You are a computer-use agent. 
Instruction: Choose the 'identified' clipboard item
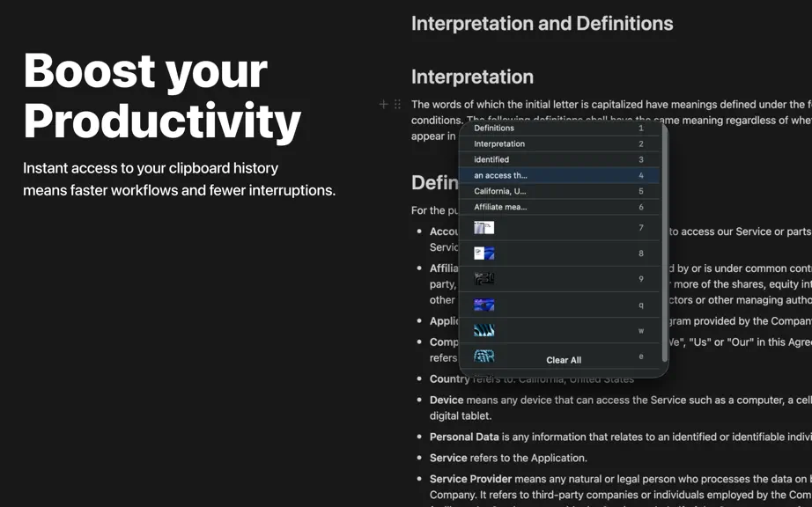click(560, 160)
